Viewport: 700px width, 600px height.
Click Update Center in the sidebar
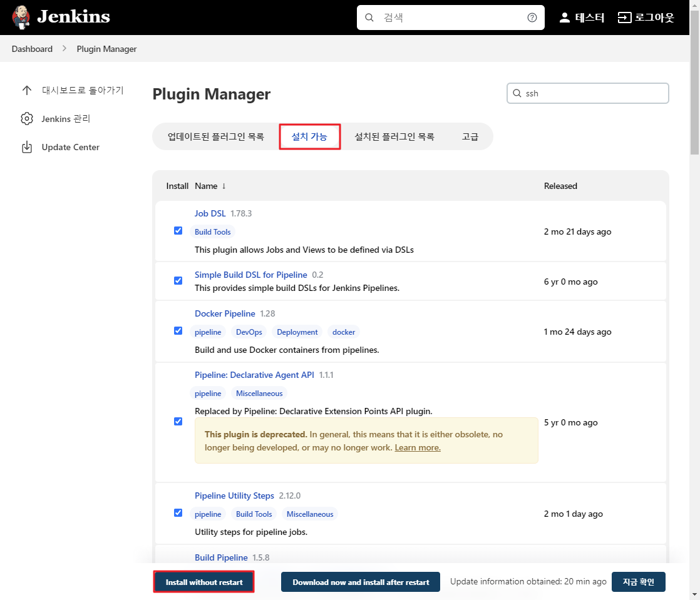point(71,147)
